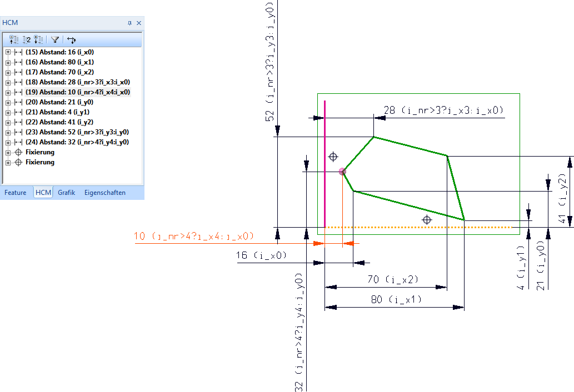The height and width of the screenshot is (392, 574).
Task: Click the orange dimension '10 (i_nr>4?i_x4:i_x0)'
Action: click(194, 236)
